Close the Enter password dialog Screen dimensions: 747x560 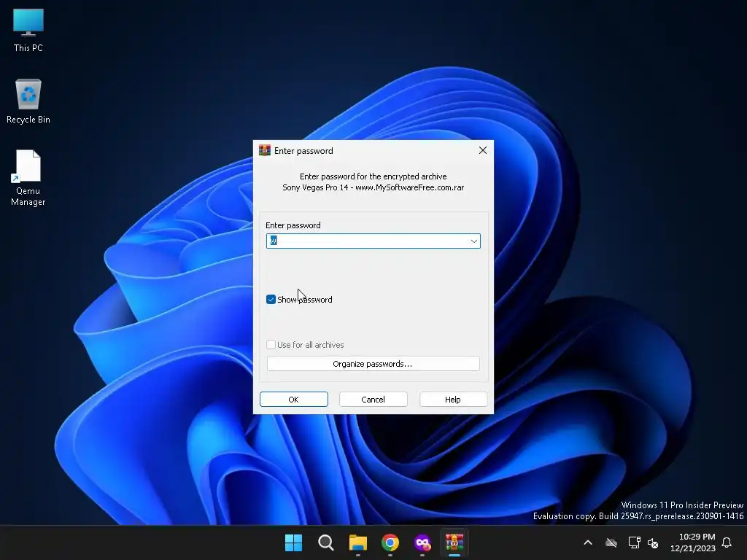point(483,150)
